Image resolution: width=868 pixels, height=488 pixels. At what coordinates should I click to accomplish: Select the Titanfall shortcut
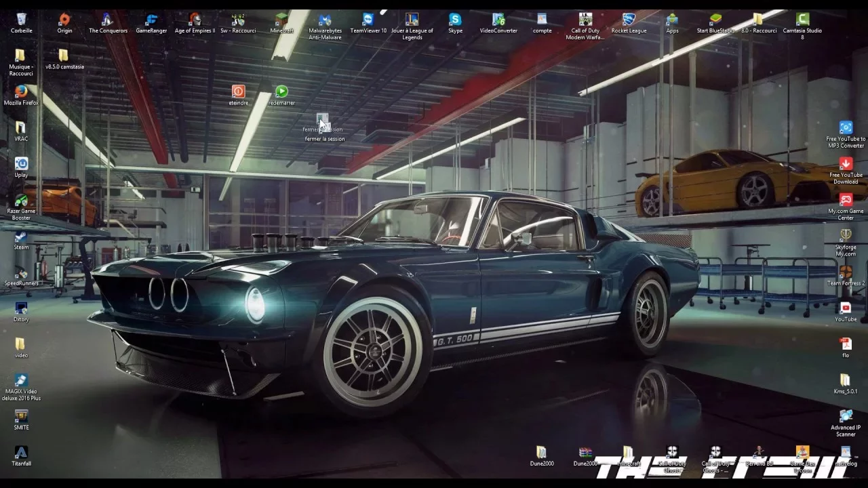pyautogui.click(x=21, y=452)
